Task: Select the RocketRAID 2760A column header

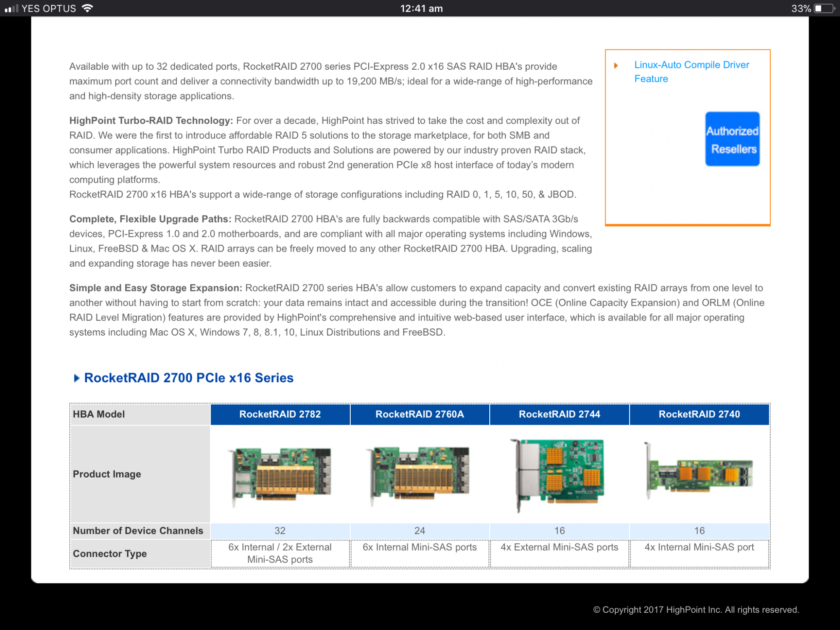Action: click(x=420, y=414)
